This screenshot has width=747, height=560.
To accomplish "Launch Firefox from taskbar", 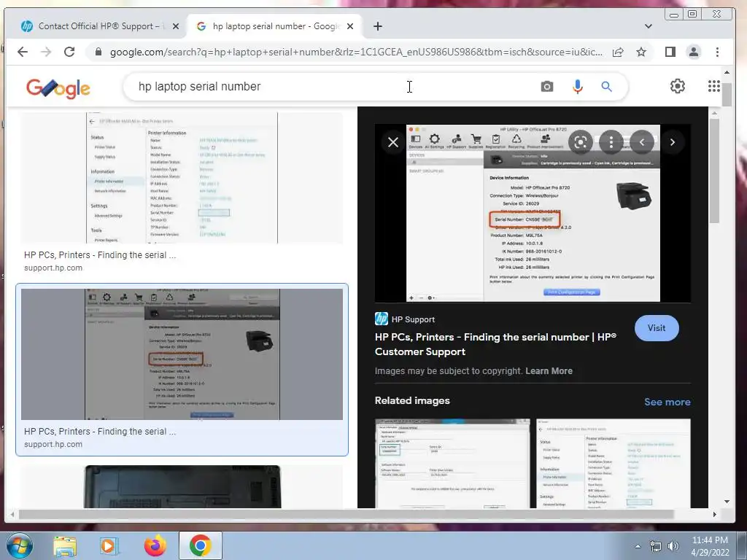I will 155,545.
